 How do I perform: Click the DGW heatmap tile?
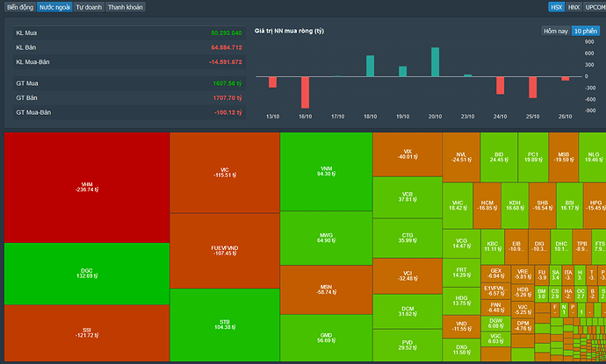click(496, 324)
